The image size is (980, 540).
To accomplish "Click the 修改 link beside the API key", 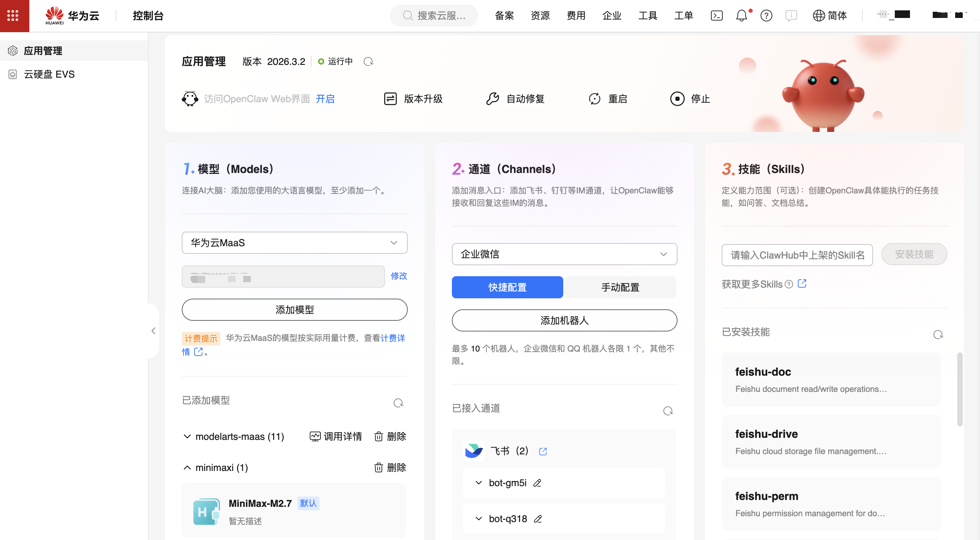I will [399, 276].
